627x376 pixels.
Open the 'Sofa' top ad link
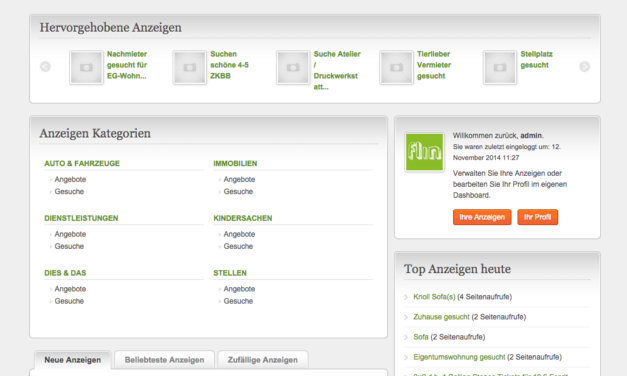[x=421, y=337]
